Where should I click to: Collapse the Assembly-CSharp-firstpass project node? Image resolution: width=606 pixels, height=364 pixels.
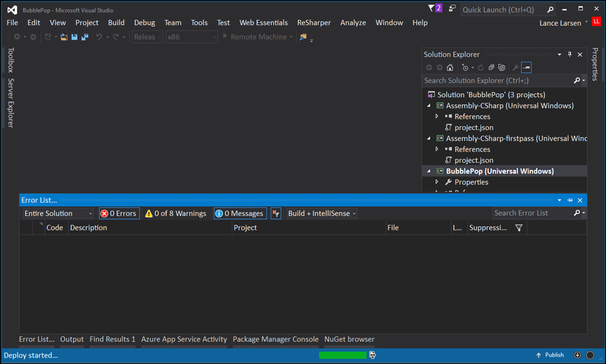(x=428, y=138)
